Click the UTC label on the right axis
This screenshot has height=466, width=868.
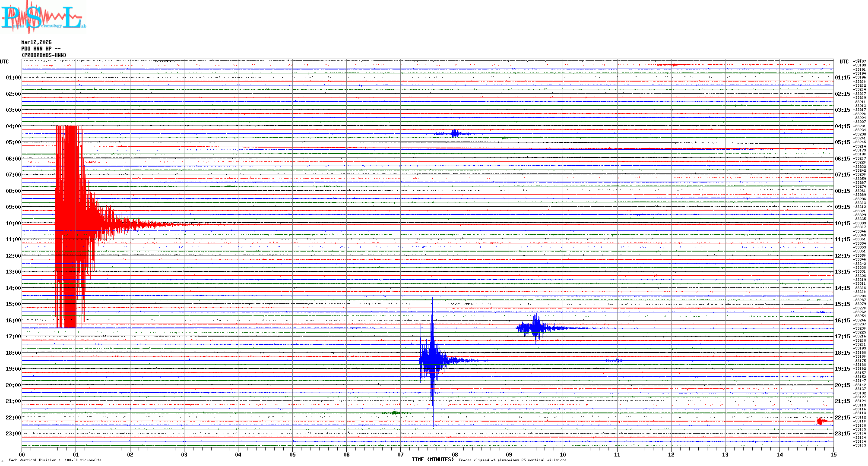coord(844,62)
